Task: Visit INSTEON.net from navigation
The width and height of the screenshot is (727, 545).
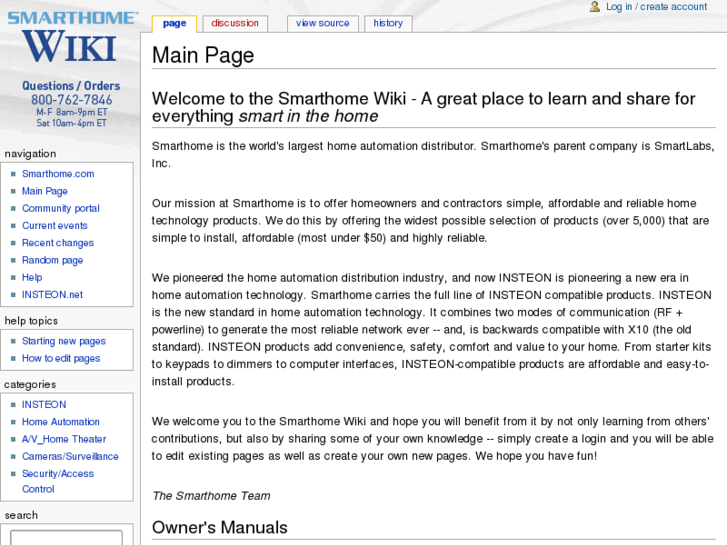Action: coord(52,295)
